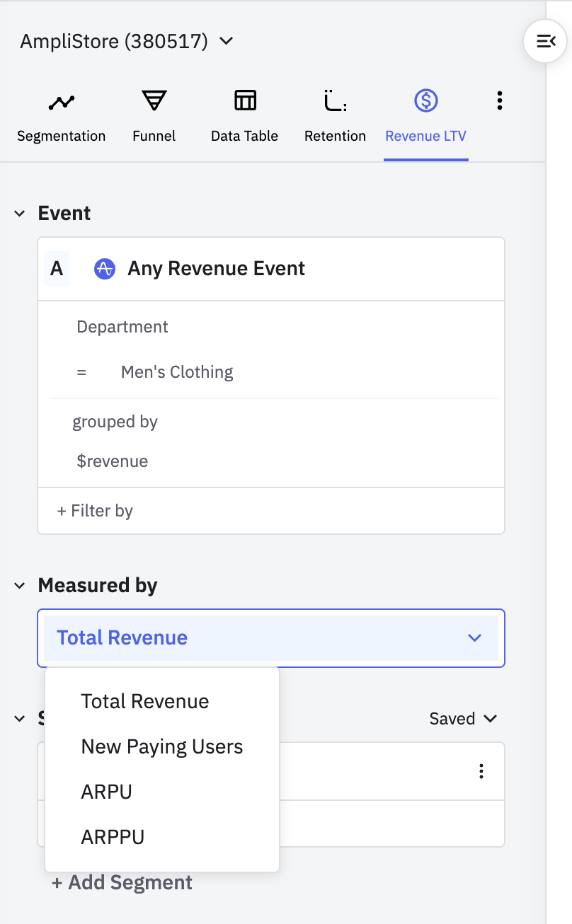Click the Segmentation chart icon
This screenshot has width=572, height=924.
pos(62,103)
